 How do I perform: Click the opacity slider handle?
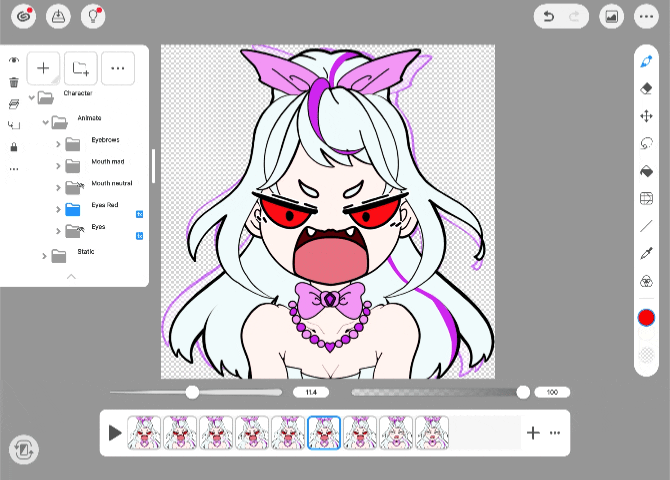click(523, 392)
